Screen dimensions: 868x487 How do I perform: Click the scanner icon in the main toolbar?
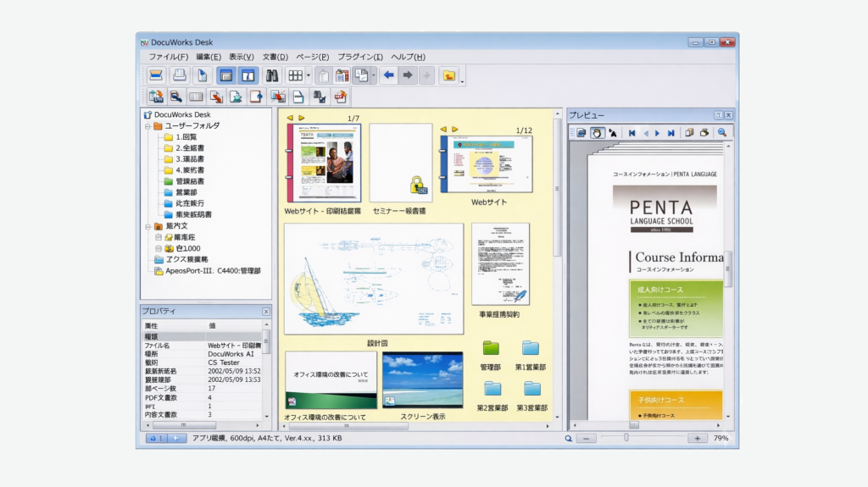(156, 75)
